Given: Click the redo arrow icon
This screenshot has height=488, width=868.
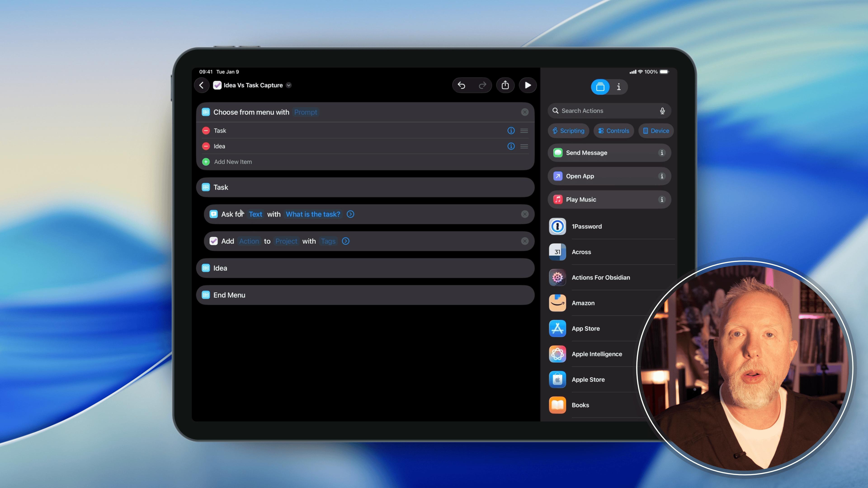Looking at the screenshot, I should point(482,85).
